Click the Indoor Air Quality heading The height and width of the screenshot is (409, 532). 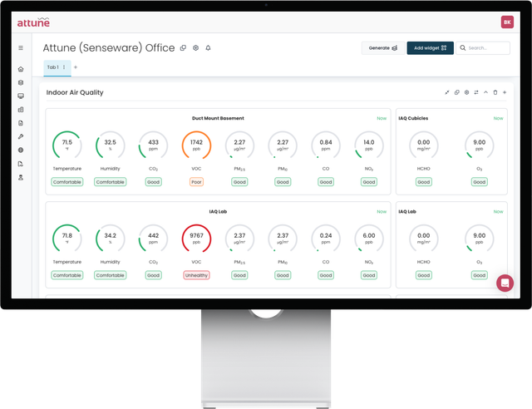75,92
